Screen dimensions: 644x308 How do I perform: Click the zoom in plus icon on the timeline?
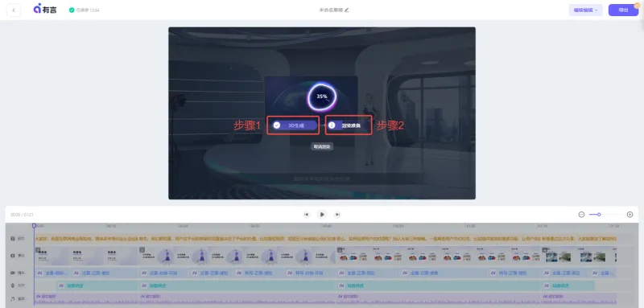pyautogui.click(x=630, y=215)
